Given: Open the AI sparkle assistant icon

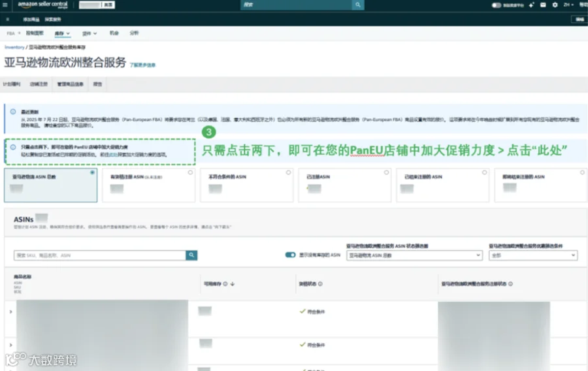Looking at the screenshot, I should 531,5.
